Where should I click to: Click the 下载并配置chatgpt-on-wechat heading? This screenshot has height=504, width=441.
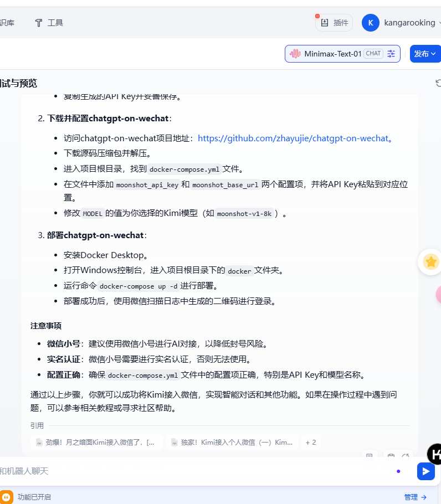107,119
